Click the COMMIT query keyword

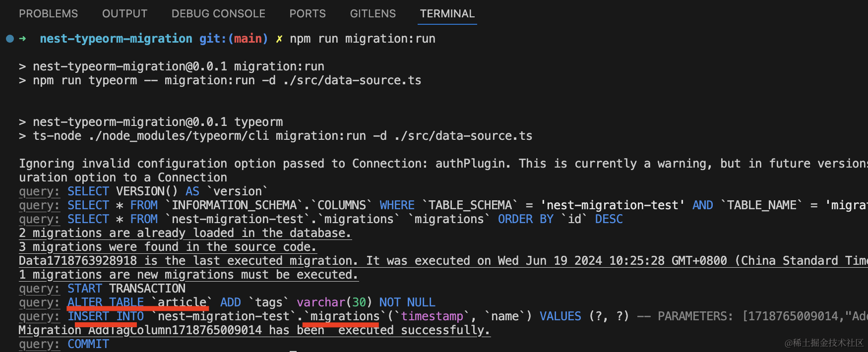point(88,344)
